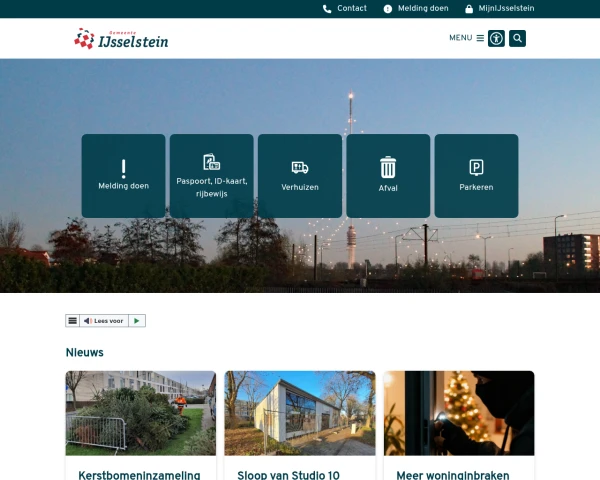Click the exclamation icon on Melding doen tile

[x=124, y=169]
